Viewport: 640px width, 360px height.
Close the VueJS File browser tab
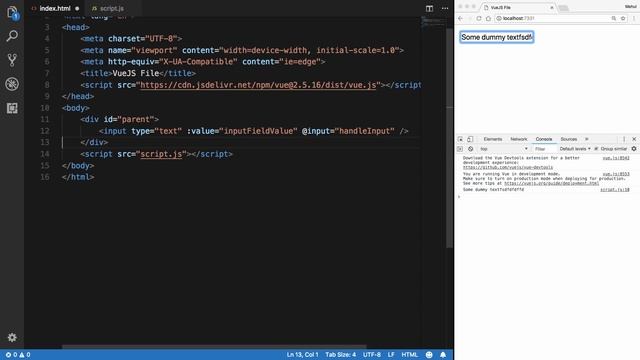click(552, 7)
